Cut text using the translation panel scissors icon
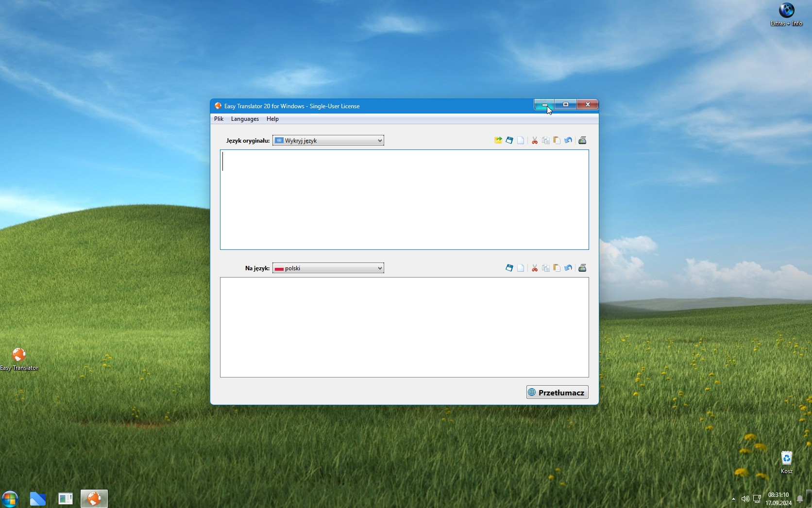The image size is (812, 508). [x=535, y=268]
